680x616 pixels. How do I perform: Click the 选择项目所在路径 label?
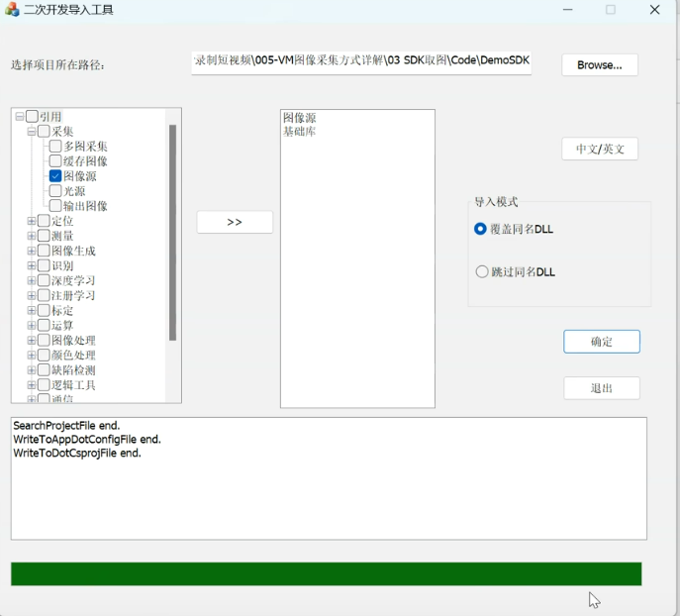click(57, 65)
